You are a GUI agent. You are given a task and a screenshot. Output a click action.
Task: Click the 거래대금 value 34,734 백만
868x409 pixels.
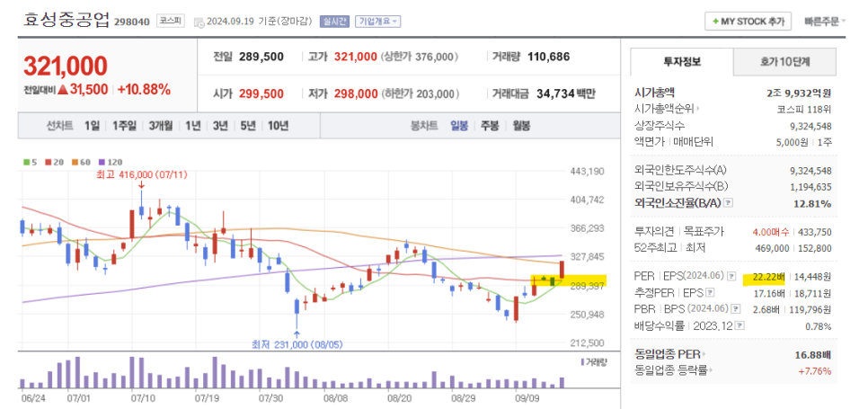pos(566,94)
